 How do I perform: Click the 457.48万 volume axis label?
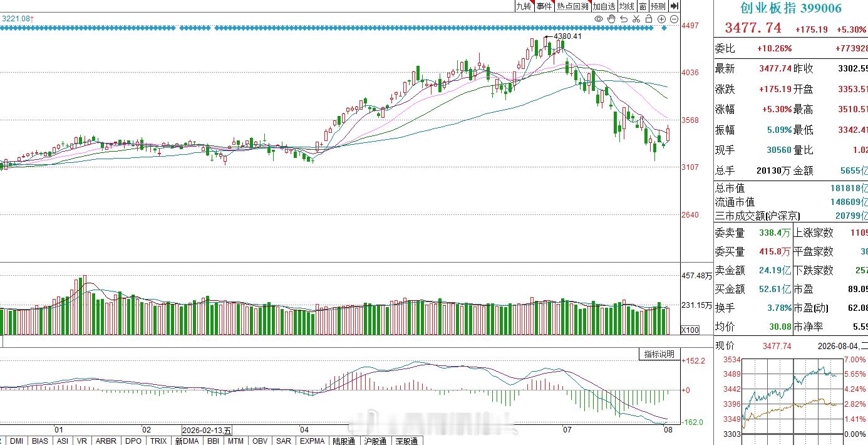[696, 276]
